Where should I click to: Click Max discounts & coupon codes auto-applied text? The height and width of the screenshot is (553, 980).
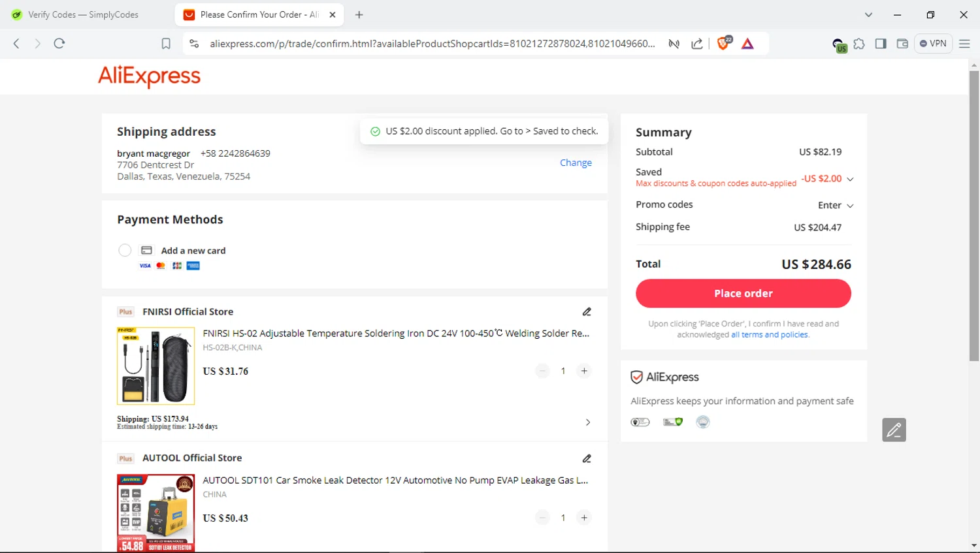point(716,183)
